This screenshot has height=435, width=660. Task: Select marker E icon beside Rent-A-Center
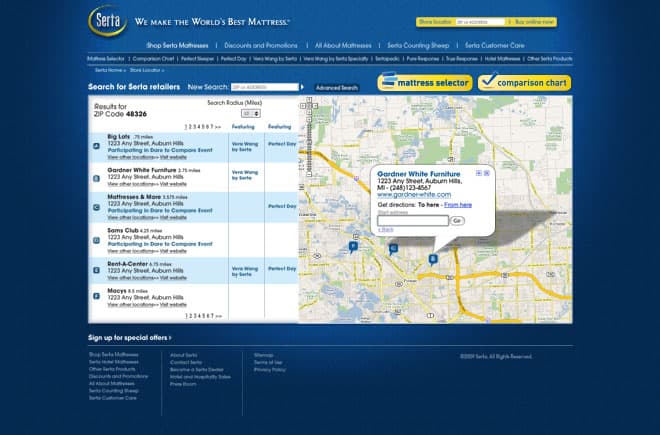point(96,270)
